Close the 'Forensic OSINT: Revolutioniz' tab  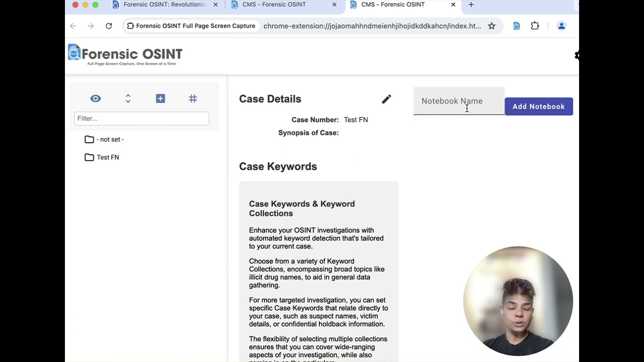[216, 5]
